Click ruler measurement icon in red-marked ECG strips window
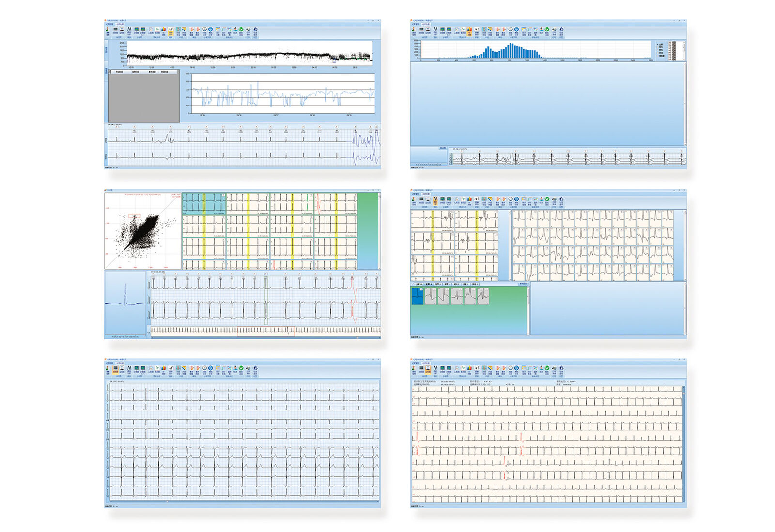Screen dimensions: 775x532 pyautogui.click(x=490, y=369)
